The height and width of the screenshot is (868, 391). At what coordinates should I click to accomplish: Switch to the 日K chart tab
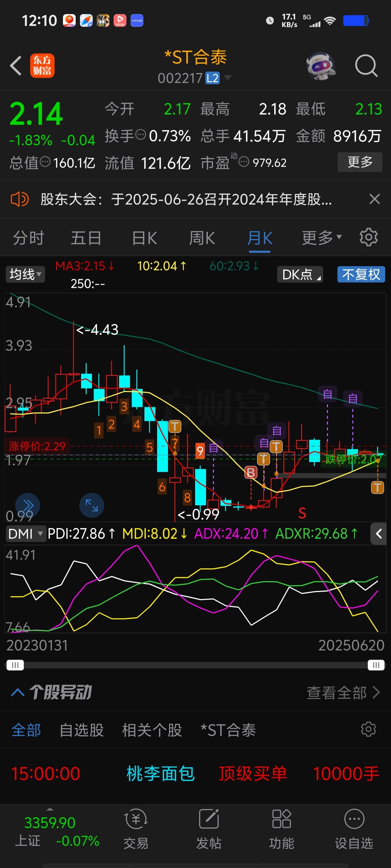pyautogui.click(x=144, y=238)
